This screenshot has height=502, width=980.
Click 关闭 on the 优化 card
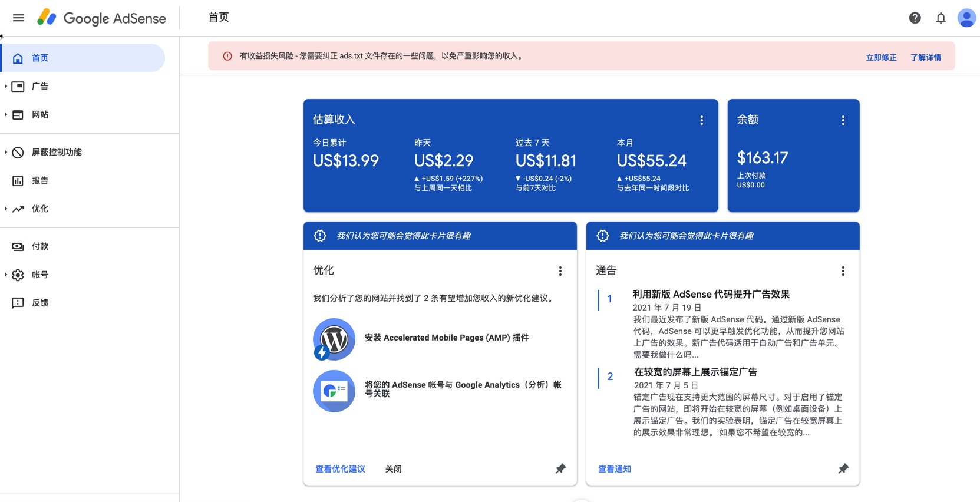point(394,469)
